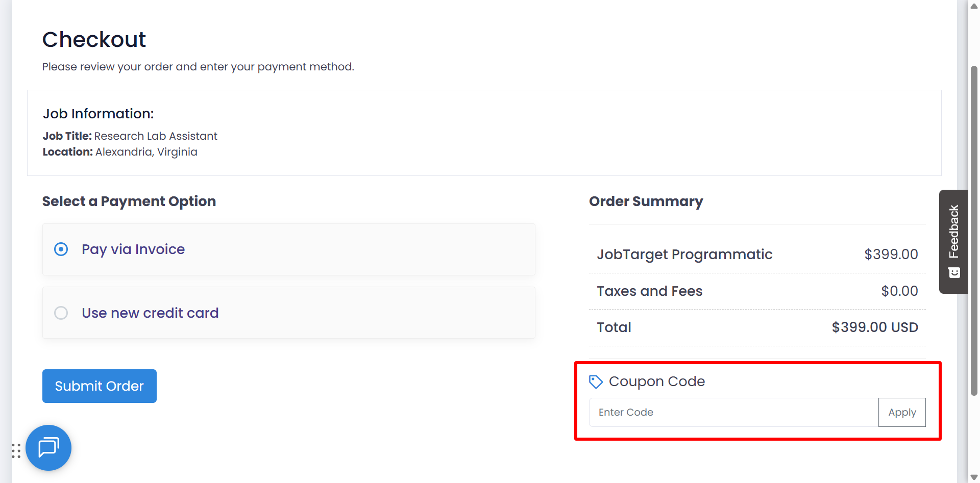The height and width of the screenshot is (483, 980).
Task: Click the smiley face icon on Feedback tab
Action: 954,273
